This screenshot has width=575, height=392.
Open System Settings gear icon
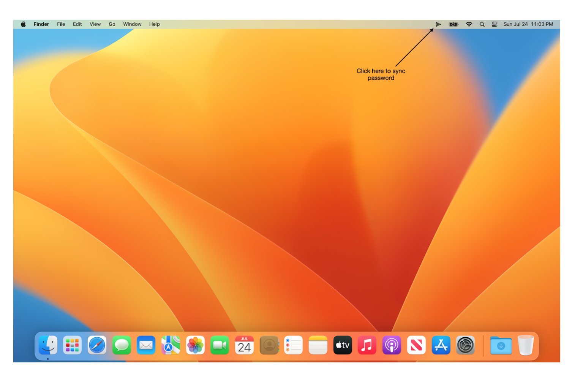(465, 345)
